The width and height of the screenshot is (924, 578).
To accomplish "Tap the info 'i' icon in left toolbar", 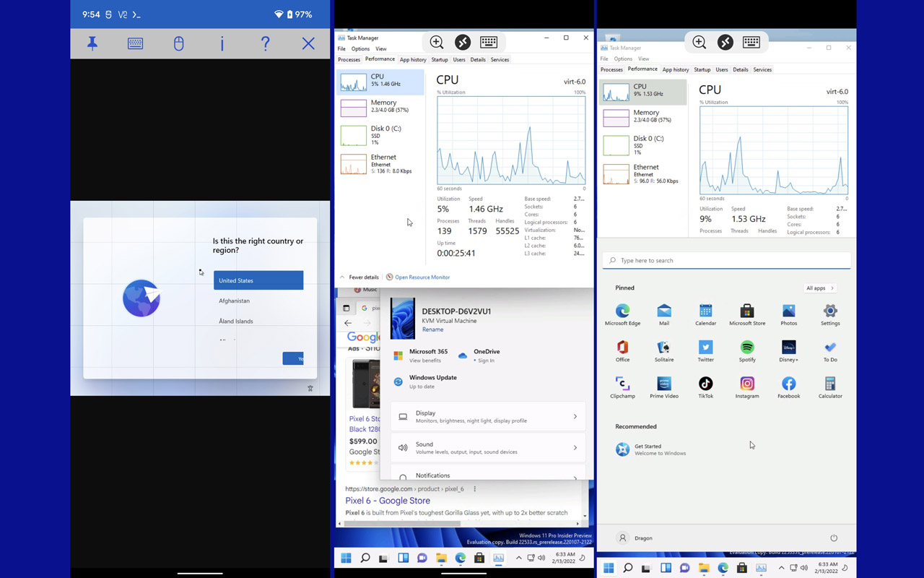I will [x=222, y=44].
